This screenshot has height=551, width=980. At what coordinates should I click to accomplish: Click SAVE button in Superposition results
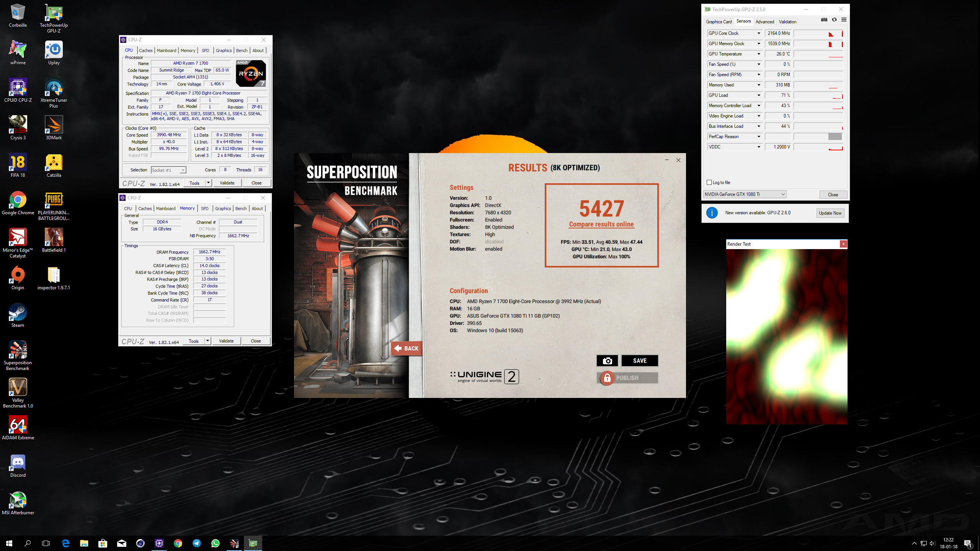click(640, 360)
